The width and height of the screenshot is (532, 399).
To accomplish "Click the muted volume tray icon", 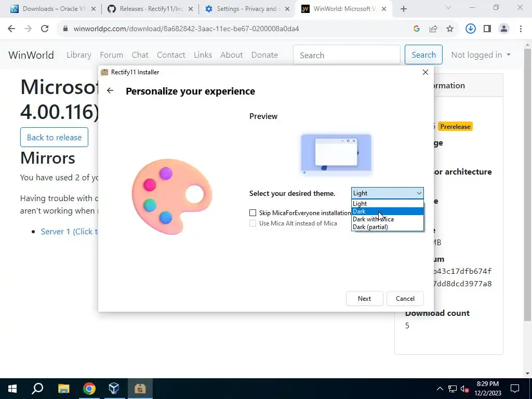I will (465, 389).
